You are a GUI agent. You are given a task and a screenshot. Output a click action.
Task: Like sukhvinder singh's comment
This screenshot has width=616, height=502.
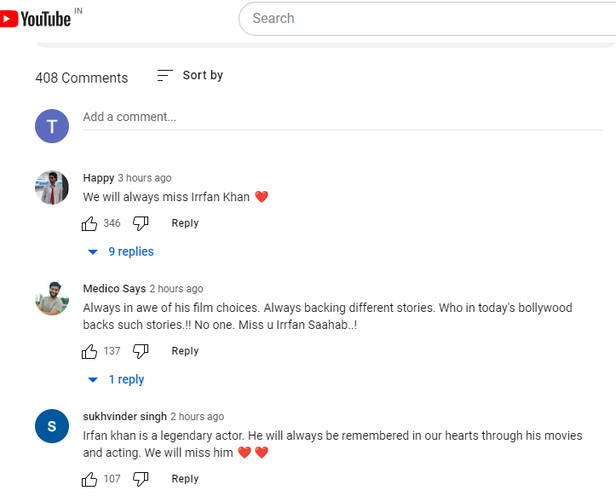(x=90, y=479)
